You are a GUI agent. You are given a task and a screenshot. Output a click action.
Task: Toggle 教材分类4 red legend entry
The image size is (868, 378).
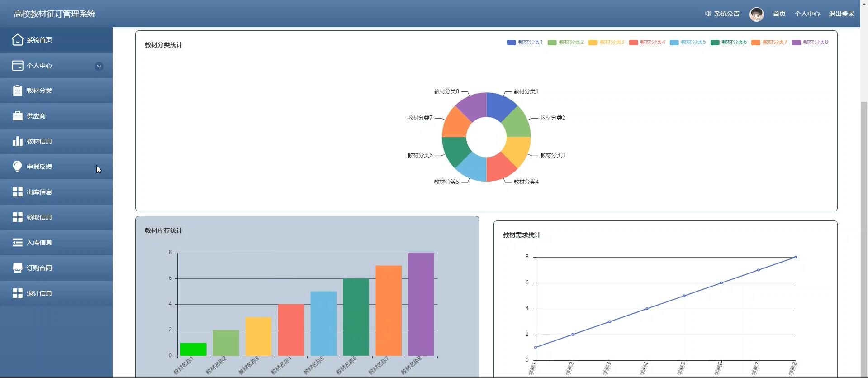(x=647, y=42)
